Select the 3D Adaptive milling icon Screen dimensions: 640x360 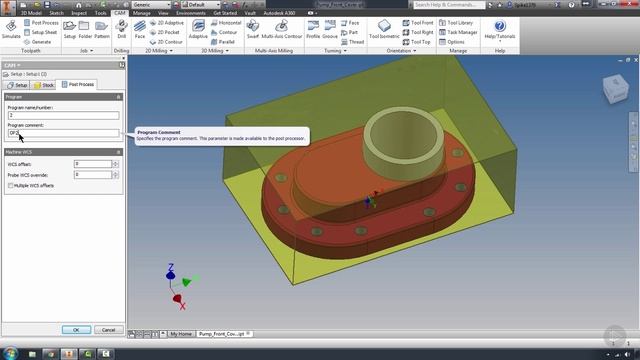198,29
